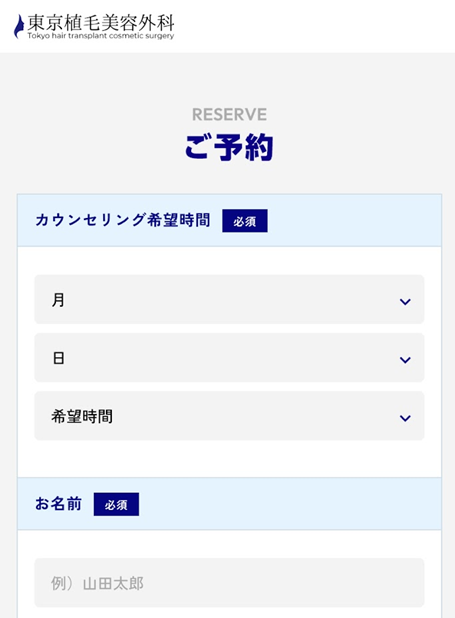The width and height of the screenshot is (455, 618).
Task: Click the Tokyo hair transplant cosmetic surgery subtitle
Action: pos(101,36)
